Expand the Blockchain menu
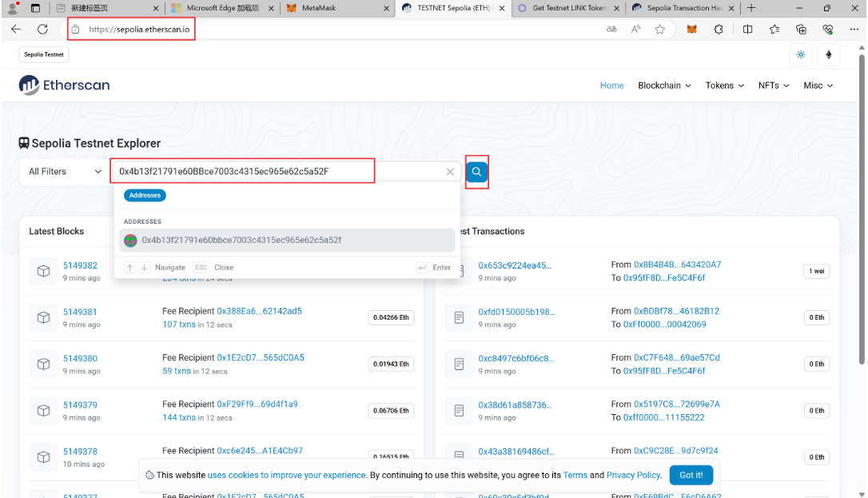868x498 pixels. coord(664,86)
